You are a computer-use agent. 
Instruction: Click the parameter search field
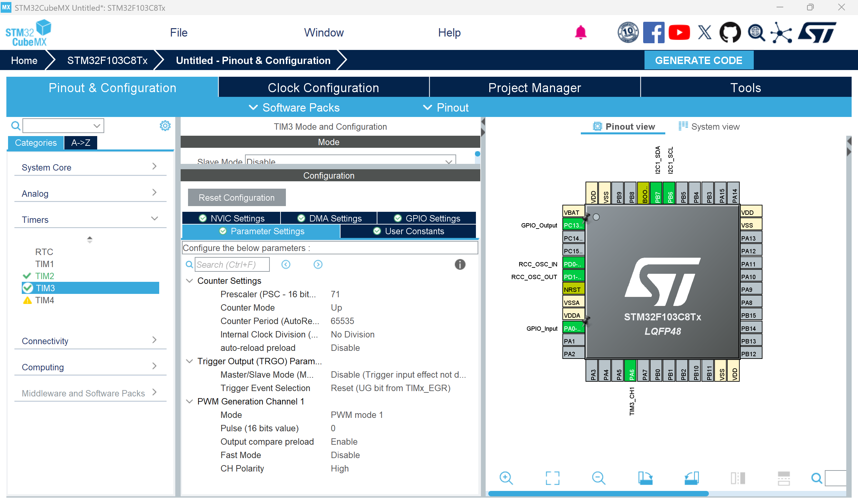pyautogui.click(x=232, y=265)
